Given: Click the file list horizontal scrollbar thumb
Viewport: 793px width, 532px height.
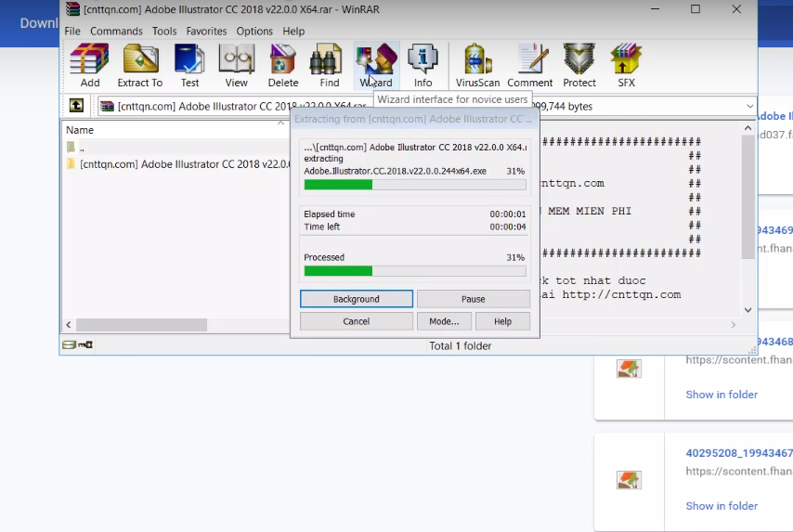Looking at the screenshot, I should (x=141, y=325).
